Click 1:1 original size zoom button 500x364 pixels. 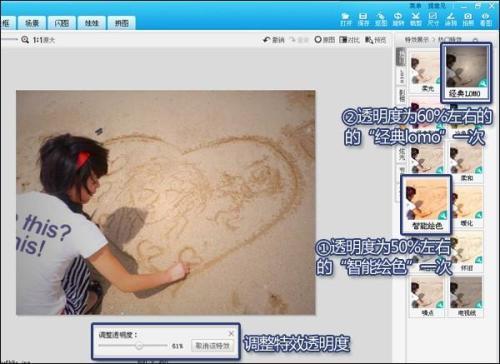pos(39,40)
